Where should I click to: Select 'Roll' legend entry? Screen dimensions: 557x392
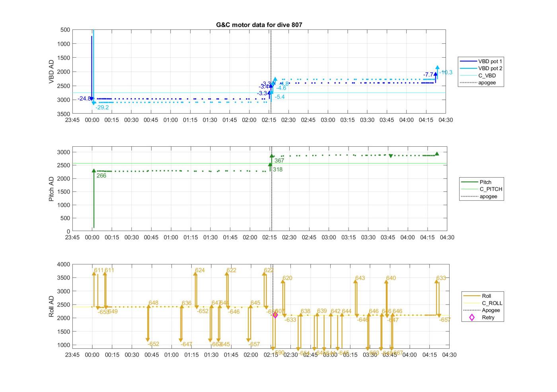477,296
